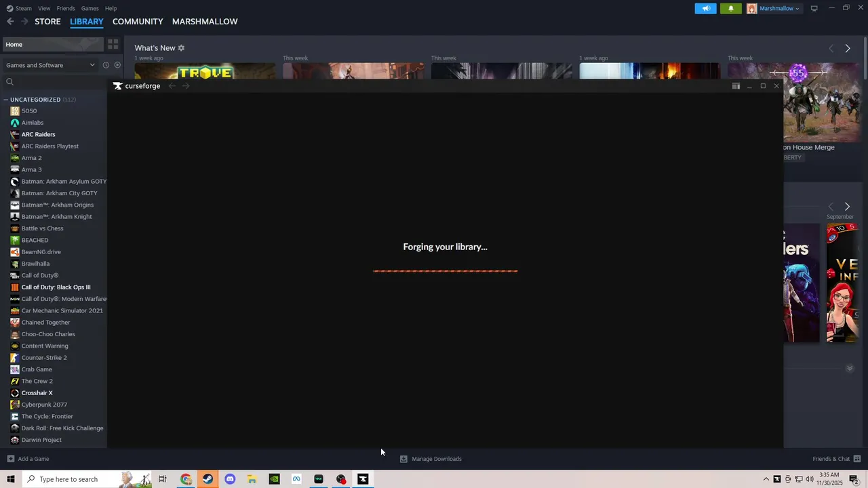The width and height of the screenshot is (868, 488).
Task: Show next What's New items
Action: (848, 48)
